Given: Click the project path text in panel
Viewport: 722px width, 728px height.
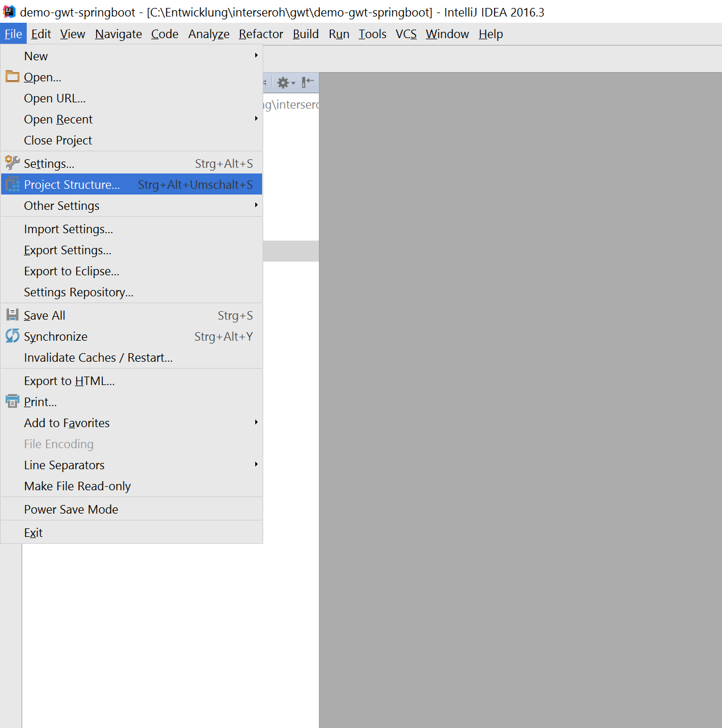Looking at the screenshot, I should click(291, 105).
